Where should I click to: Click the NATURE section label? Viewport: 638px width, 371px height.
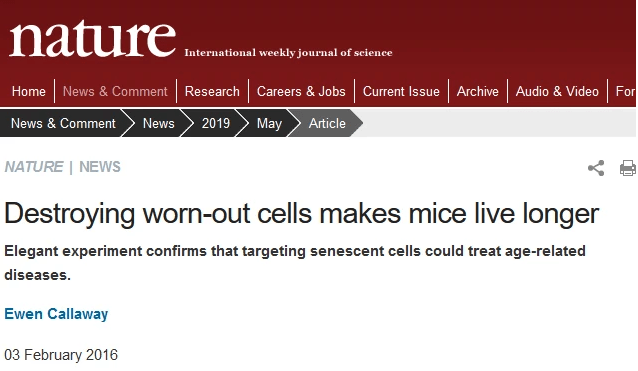tap(34, 167)
